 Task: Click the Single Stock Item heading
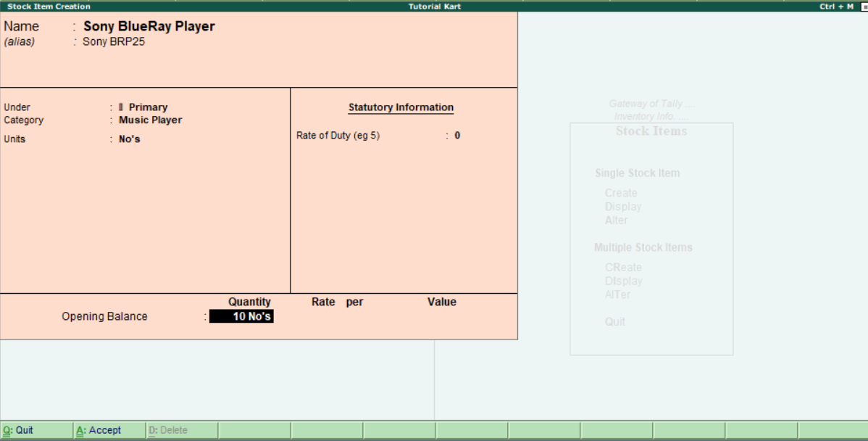637,173
